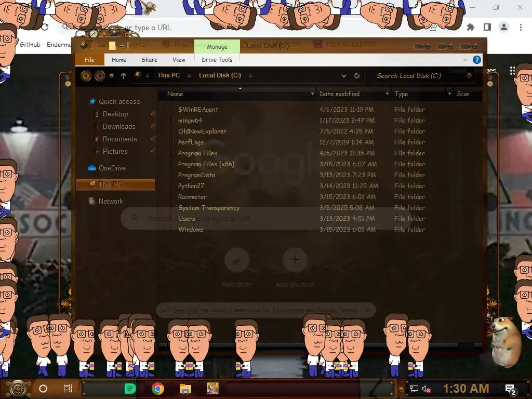Select Downloads under Quick access
532x399 pixels.
pos(119,127)
